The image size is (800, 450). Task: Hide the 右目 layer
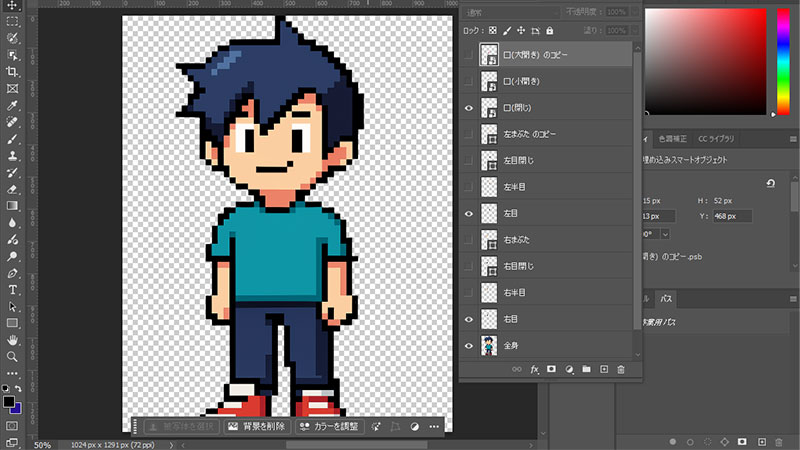click(468, 319)
